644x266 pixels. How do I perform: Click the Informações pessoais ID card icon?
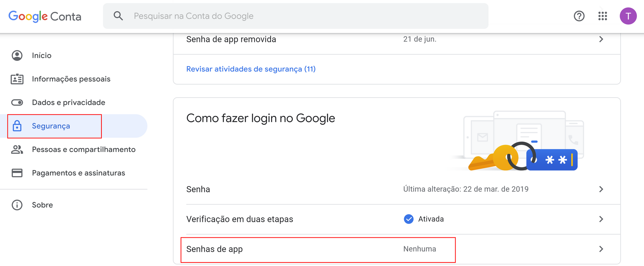click(x=17, y=79)
